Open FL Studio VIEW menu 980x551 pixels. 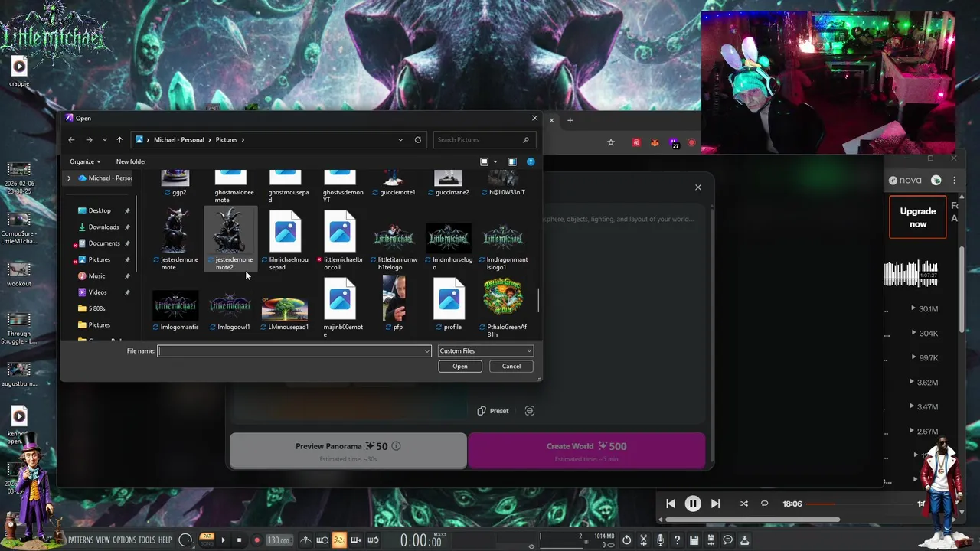103,540
